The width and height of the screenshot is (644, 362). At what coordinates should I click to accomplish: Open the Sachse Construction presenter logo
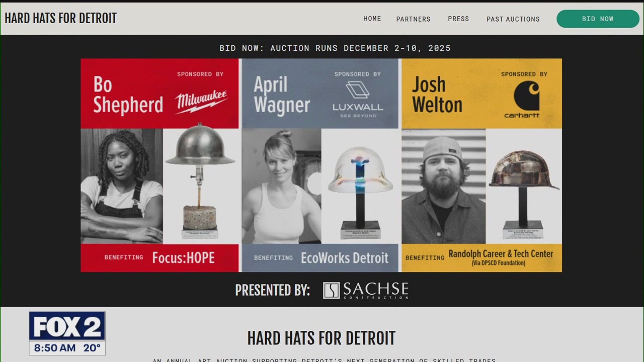(x=365, y=291)
